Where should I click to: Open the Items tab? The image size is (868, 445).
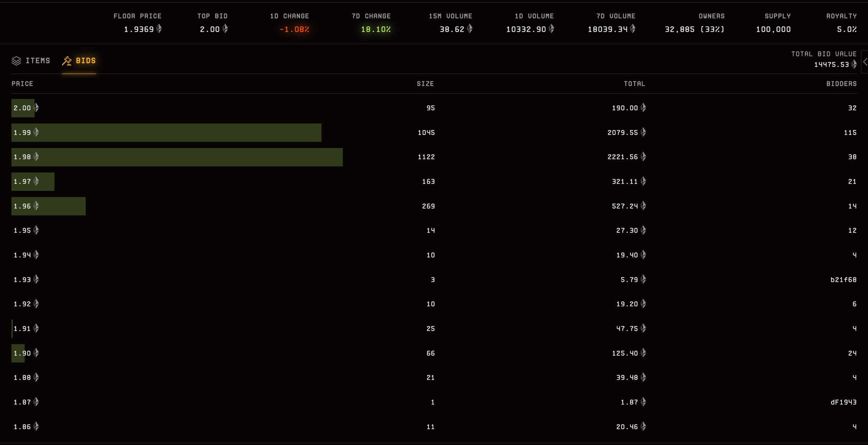coord(38,61)
